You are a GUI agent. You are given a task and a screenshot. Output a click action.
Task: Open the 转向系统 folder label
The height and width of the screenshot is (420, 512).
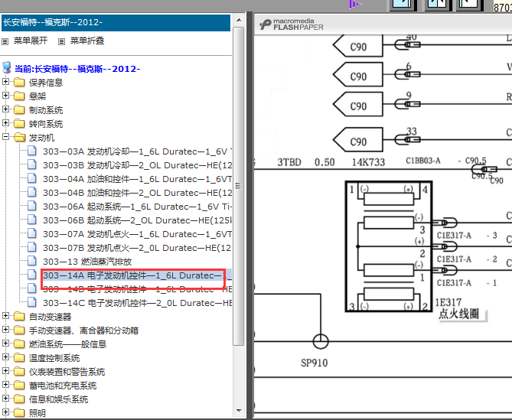(46, 124)
